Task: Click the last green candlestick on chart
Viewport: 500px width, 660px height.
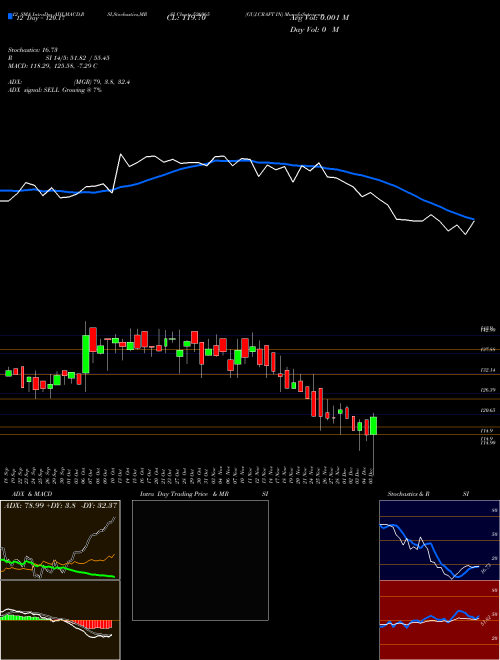Action: pos(373,426)
